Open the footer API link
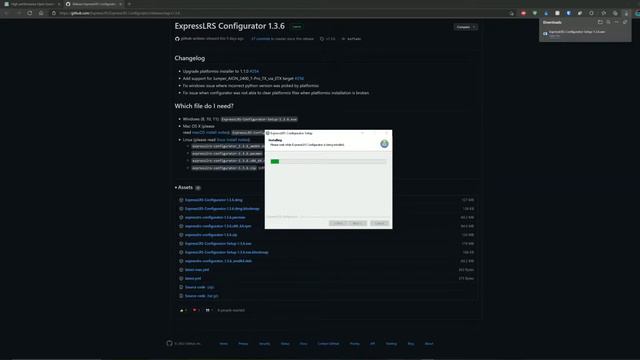 [x=372, y=344]
